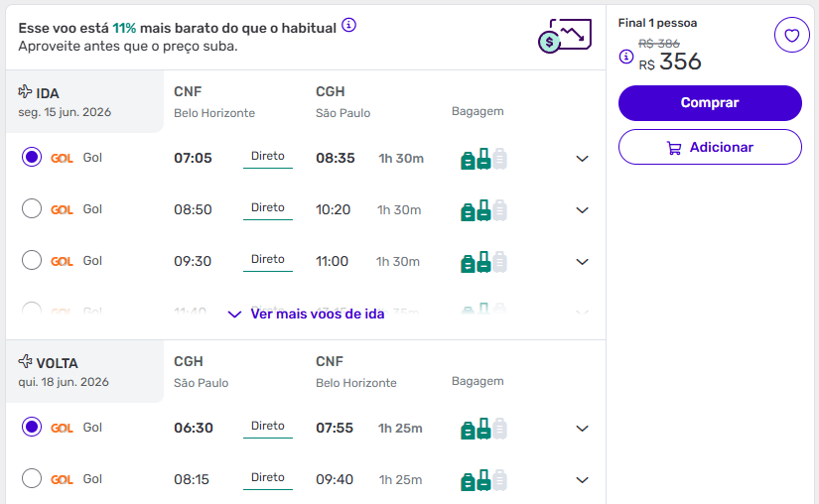This screenshot has height=504, width=819.
Task: Click baggage icons for 08:50 flight
Action: tap(483, 210)
